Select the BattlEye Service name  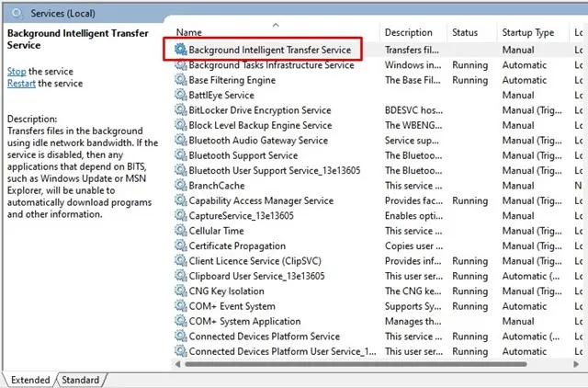coord(221,95)
